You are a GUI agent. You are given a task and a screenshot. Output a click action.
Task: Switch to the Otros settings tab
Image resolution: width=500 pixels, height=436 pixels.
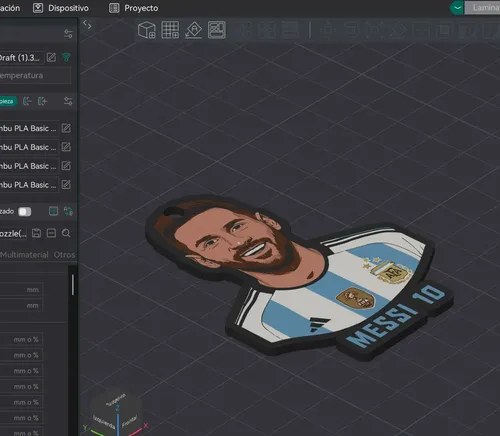coord(65,255)
